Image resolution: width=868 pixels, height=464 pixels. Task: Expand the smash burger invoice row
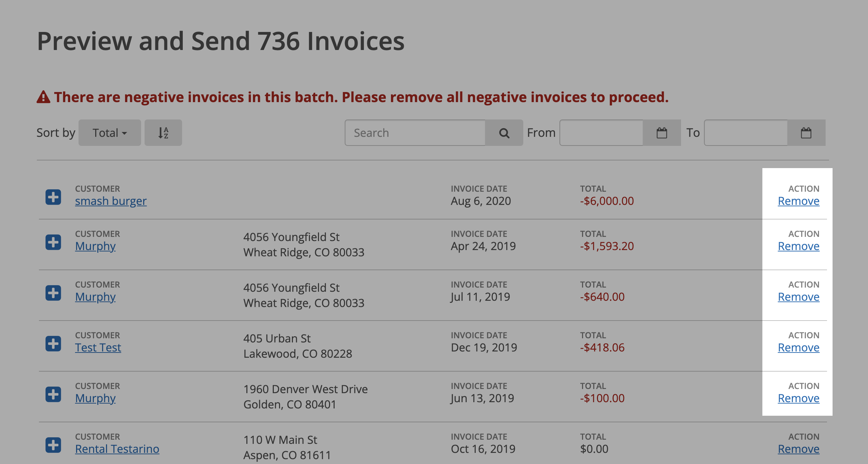(x=53, y=197)
